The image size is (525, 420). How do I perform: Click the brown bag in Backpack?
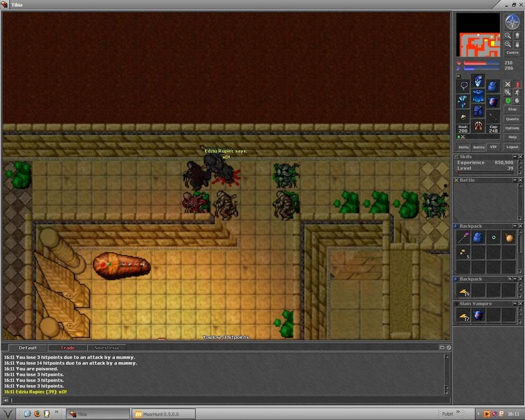(x=509, y=237)
